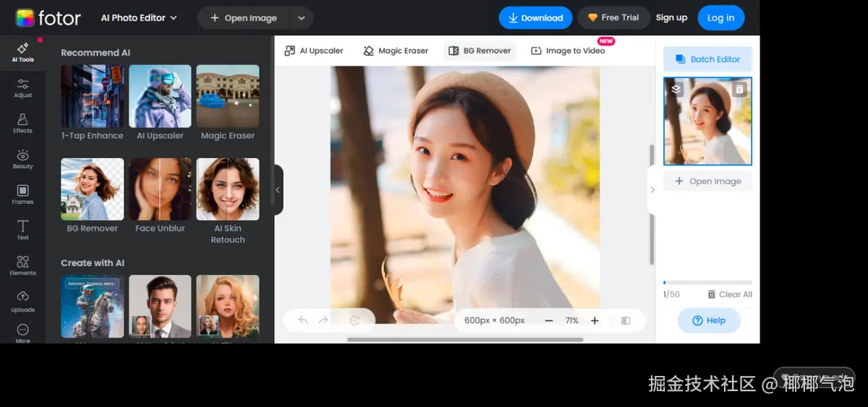Click Clear All in batch panel
Image resolution: width=868 pixels, height=407 pixels.
tap(730, 294)
